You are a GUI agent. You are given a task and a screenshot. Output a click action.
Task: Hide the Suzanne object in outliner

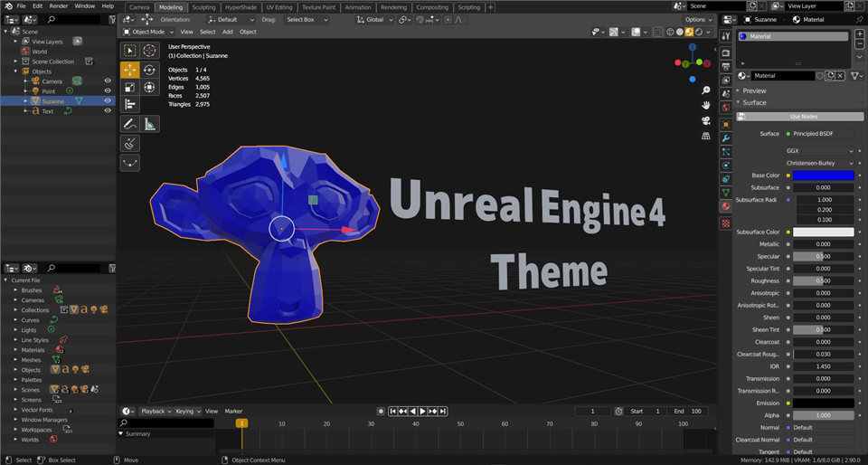(x=108, y=100)
